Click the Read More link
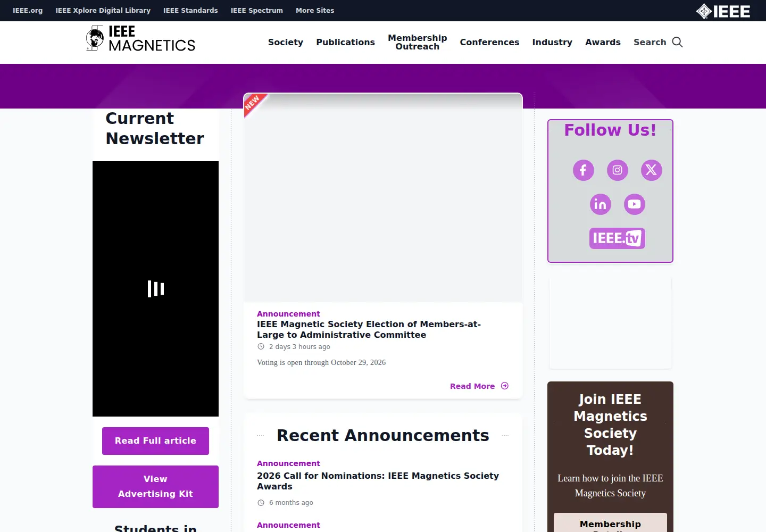The height and width of the screenshot is (532, 766). click(472, 386)
